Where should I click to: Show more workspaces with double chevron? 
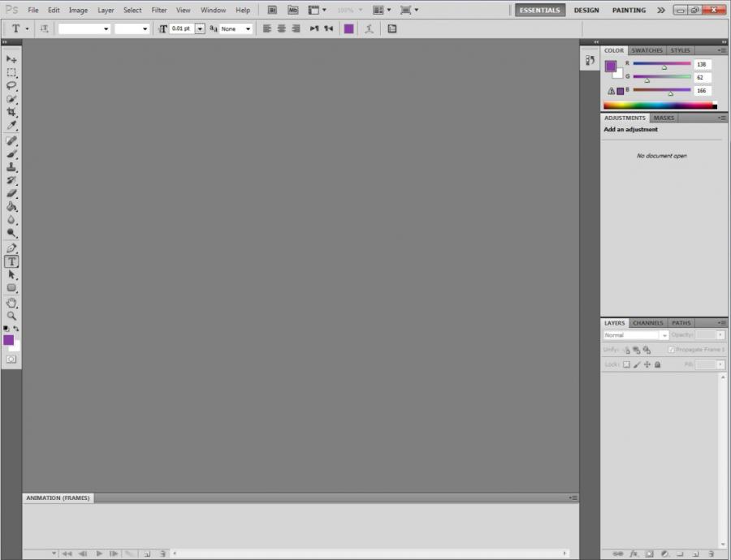point(661,10)
